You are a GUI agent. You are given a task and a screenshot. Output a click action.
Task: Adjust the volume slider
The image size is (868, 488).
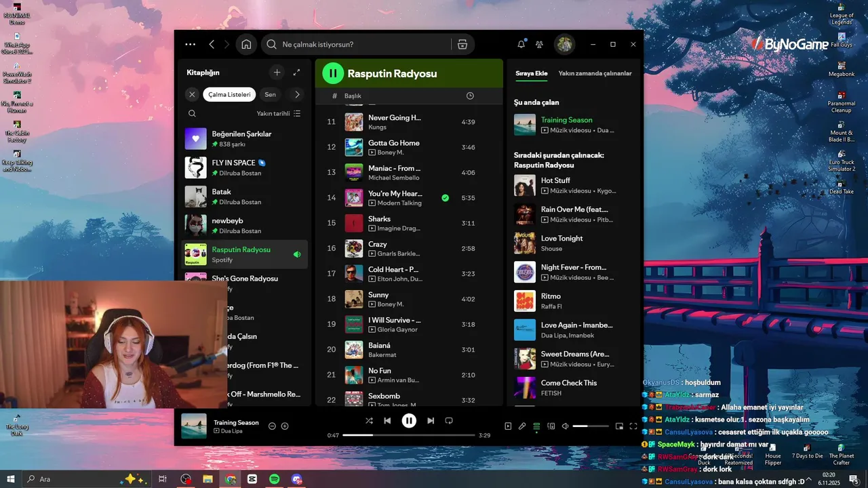click(x=591, y=426)
